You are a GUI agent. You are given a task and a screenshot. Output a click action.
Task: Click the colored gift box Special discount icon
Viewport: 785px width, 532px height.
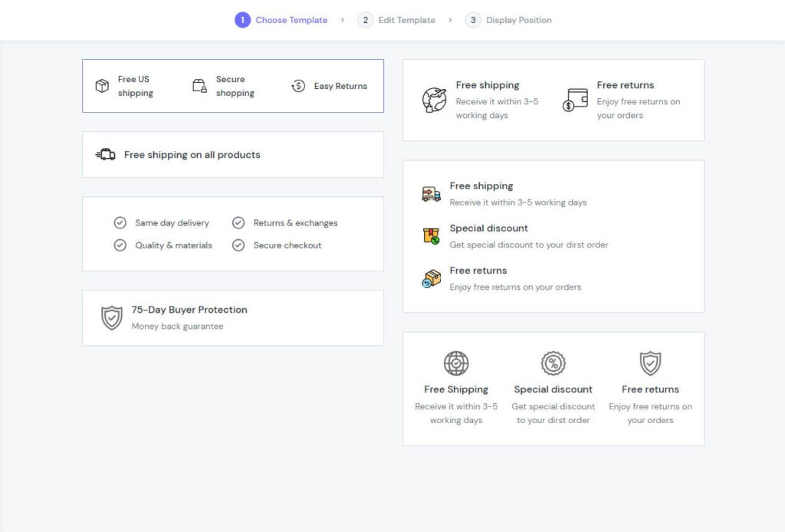pyautogui.click(x=431, y=236)
